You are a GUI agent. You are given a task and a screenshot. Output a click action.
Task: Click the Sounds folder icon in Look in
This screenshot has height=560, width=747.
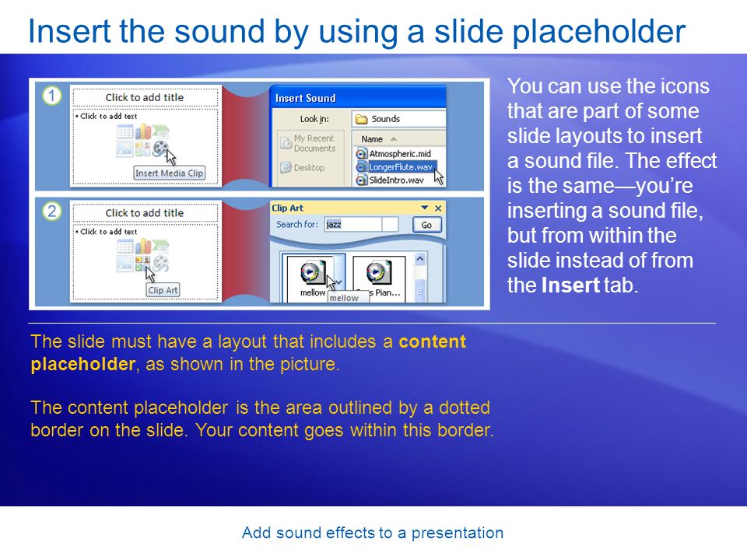pos(362,119)
